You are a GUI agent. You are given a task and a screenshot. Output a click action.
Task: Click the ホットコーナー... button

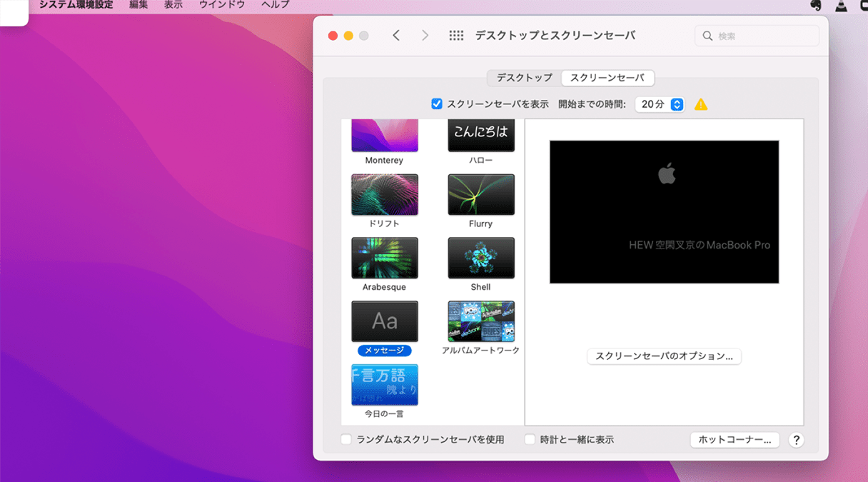pyautogui.click(x=735, y=440)
